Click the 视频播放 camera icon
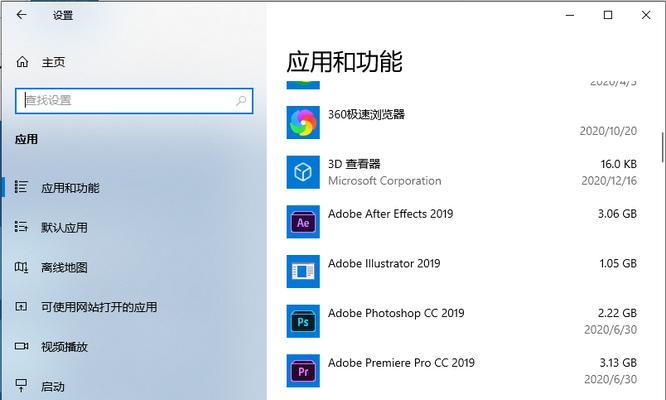Viewport: 666px width, 400px height. (21, 346)
